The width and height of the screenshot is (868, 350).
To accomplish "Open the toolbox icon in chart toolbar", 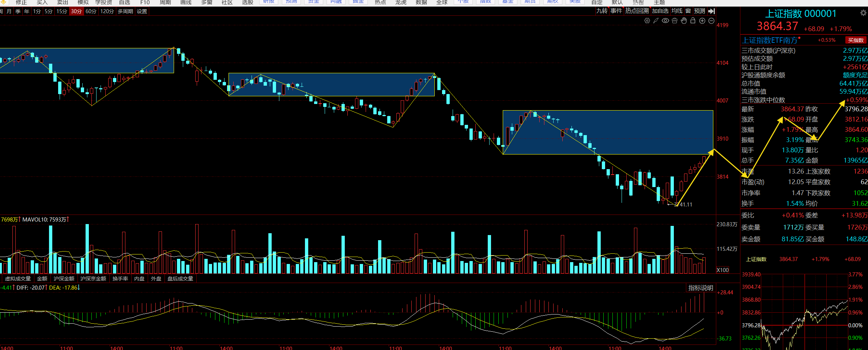I will 675,21.
